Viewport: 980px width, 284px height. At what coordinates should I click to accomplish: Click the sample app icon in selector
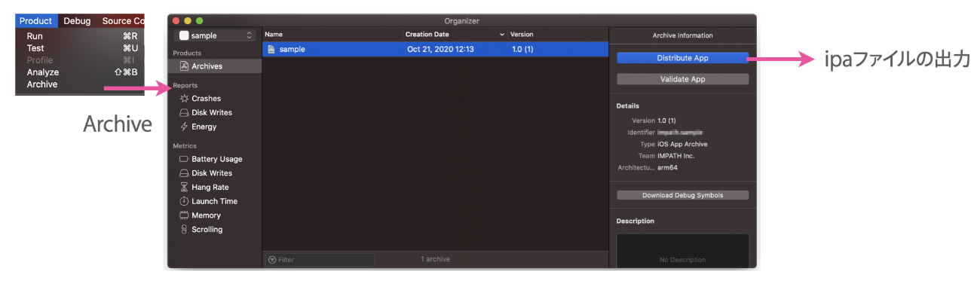[184, 35]
